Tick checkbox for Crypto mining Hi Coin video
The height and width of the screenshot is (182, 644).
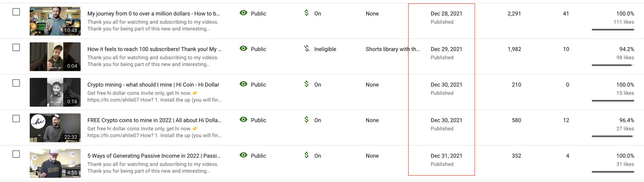16,83
